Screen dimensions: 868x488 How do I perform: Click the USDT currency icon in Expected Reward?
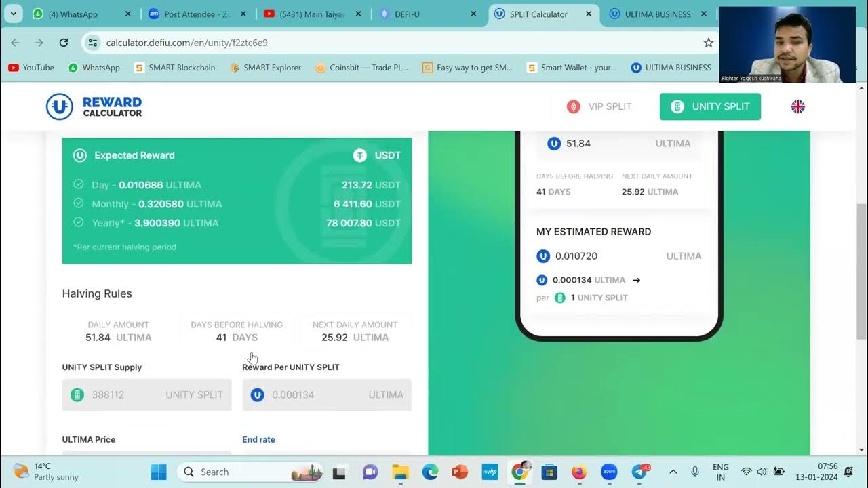coord(360,155)
